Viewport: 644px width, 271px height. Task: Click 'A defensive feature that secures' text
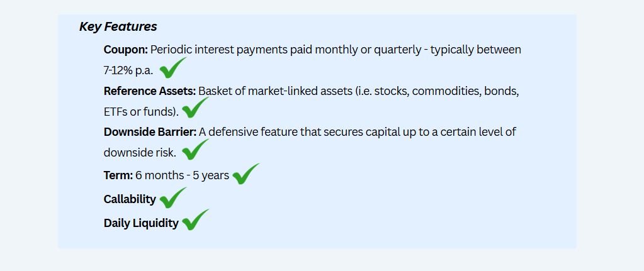279,132
